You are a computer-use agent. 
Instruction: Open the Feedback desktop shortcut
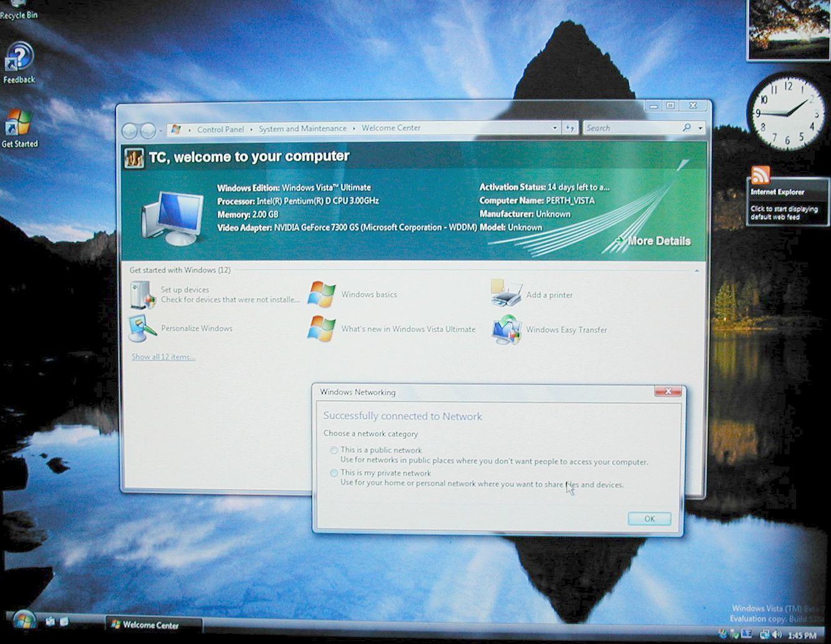pyautogui.click(x=19, y=59)
